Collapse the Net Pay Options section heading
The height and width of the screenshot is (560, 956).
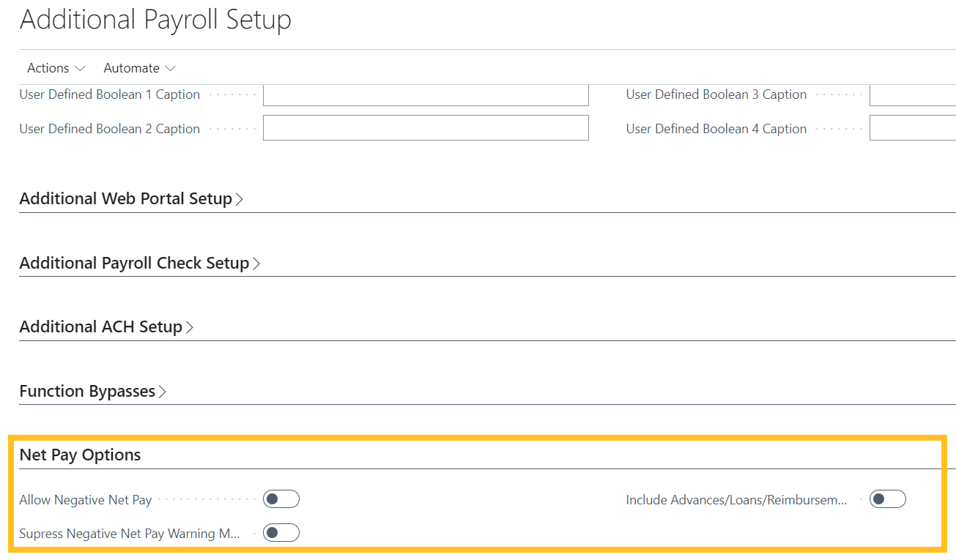tap(80, 455)
